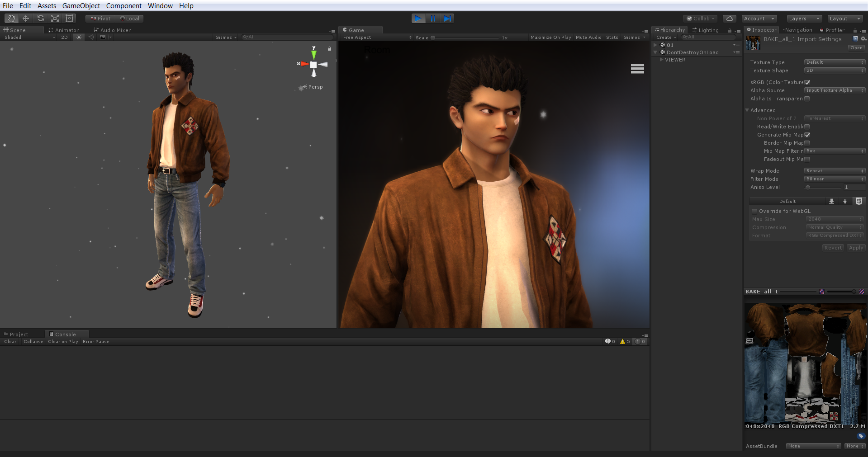Click the Open button in Inspector
Screen dimensions: 868x457
pos(856,48)
